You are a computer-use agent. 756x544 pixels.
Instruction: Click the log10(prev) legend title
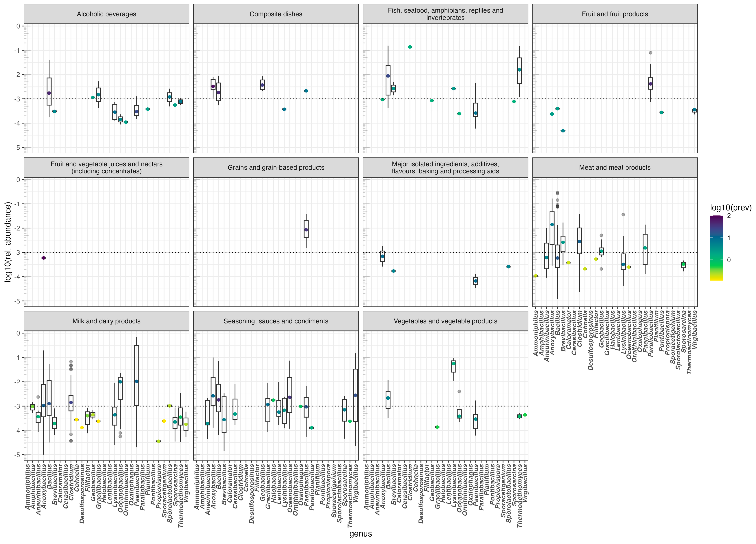730,208
